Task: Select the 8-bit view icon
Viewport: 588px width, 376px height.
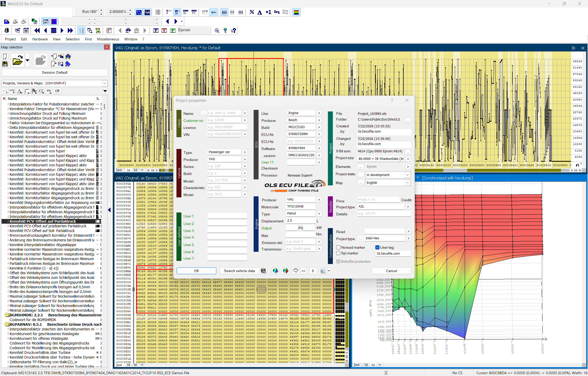Action: pyautogui.click(x=169, y=12)
